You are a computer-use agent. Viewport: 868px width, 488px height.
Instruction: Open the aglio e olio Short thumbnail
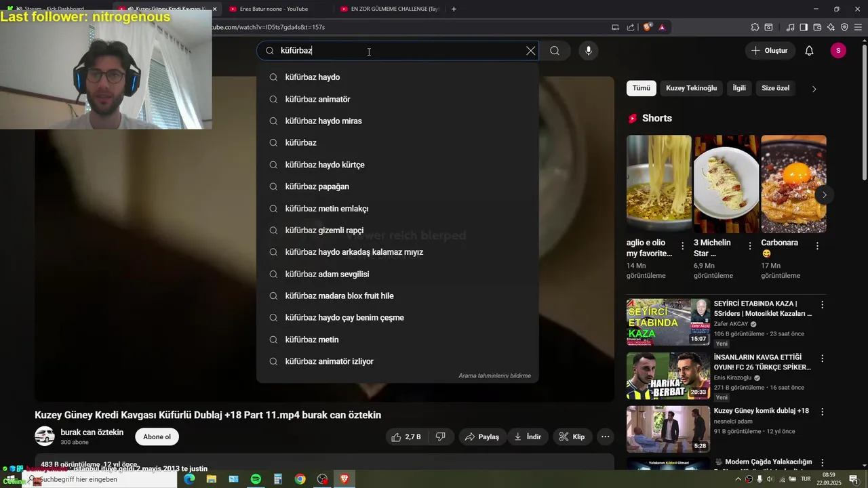point(658,184)
